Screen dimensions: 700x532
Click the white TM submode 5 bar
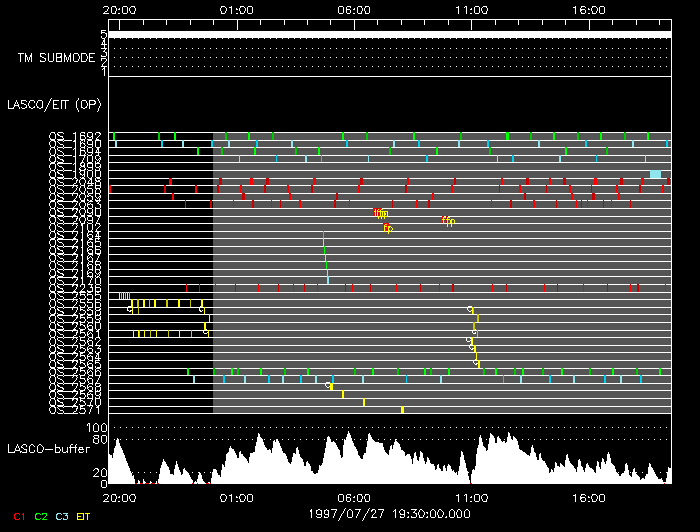tap(390, 35)
